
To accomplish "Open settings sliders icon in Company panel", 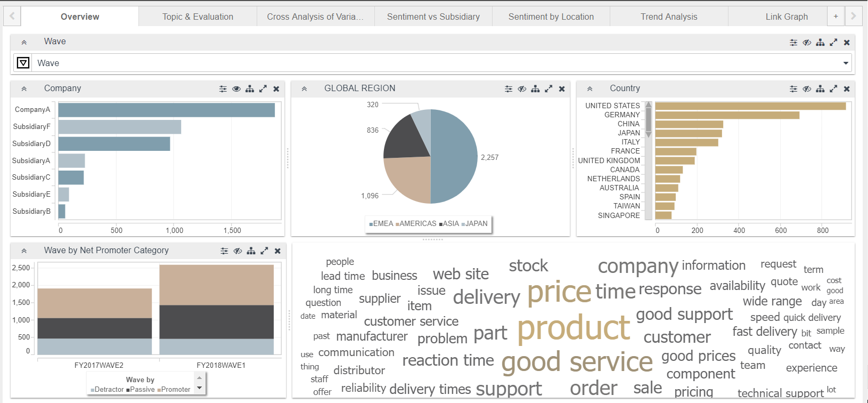I will tap(223, 89).
